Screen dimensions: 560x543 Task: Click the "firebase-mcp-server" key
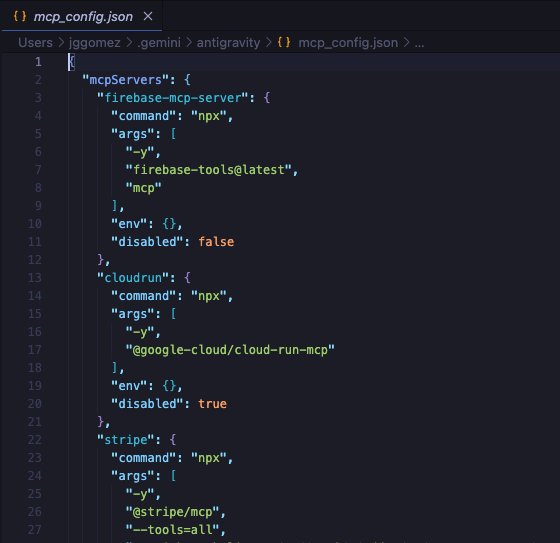172,98
